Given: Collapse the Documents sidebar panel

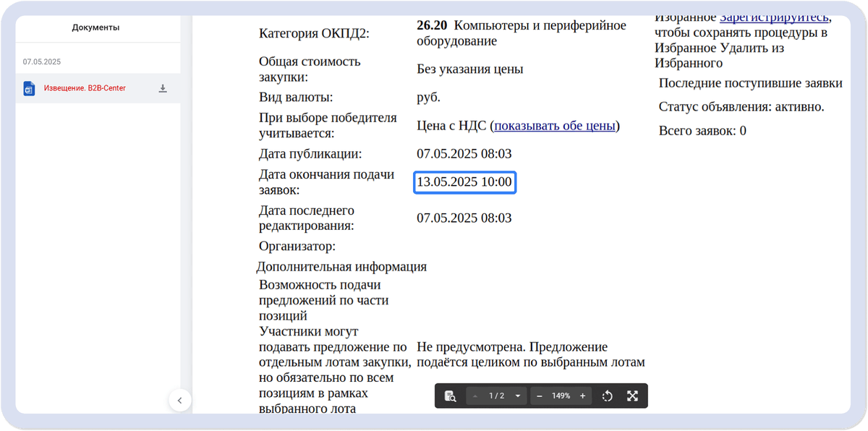Looking at the screenshot, I should [x=179, y=400].
